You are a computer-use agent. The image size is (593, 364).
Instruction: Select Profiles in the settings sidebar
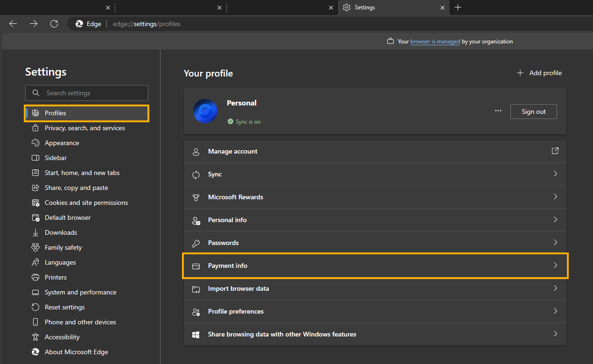click(x=87, y=113)
